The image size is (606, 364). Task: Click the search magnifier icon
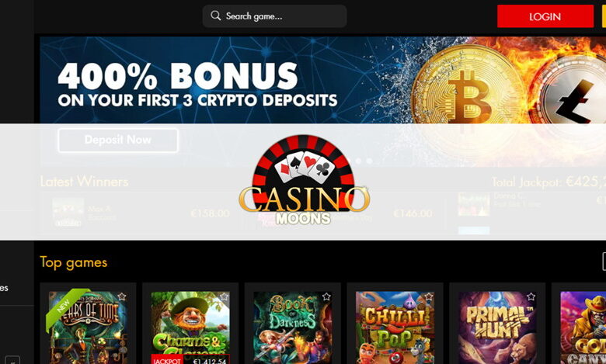click(216, 16)
